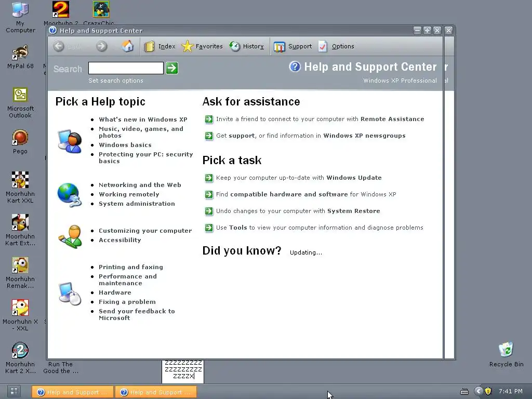
Task: Open Customizing your computer topic
Action: 145,231
